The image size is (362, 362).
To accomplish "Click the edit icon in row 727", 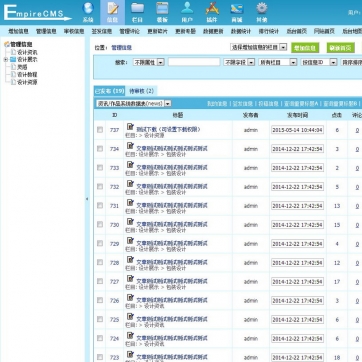I will 130,279.
